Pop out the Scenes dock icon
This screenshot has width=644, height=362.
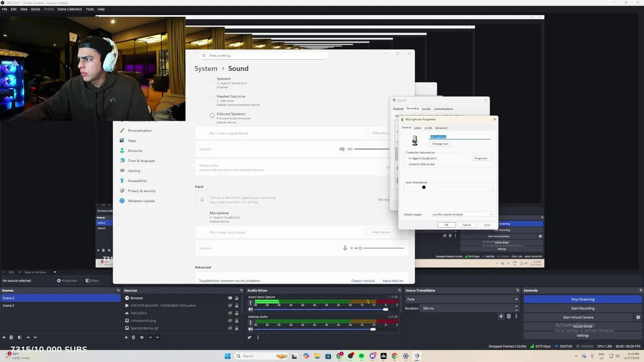118,290
